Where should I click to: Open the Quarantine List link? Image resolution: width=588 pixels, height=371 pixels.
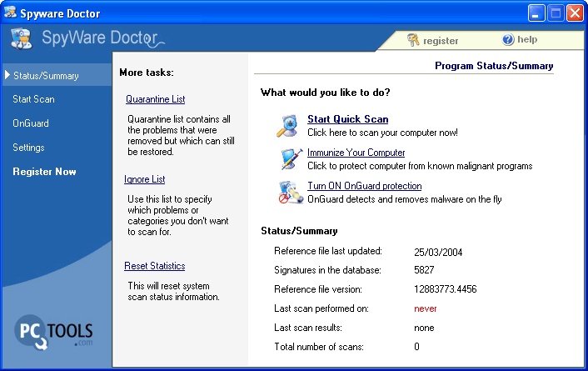tap(155, 99)
